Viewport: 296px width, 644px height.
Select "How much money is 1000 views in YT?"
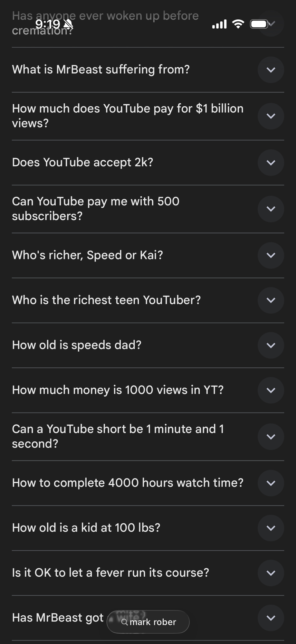click(x=118, y=390)
